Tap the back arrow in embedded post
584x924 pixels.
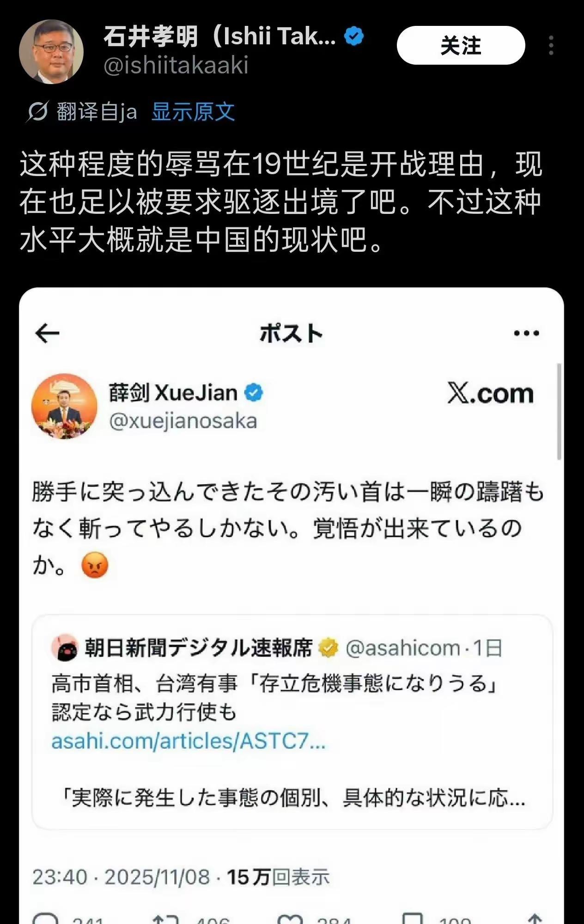47,333
